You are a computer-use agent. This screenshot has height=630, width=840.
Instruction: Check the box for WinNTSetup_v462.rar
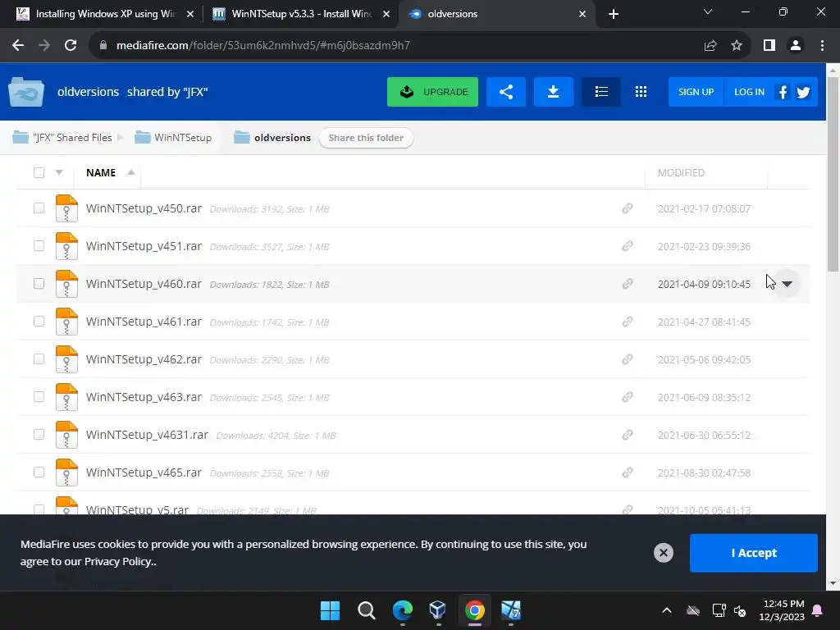point(39,359)
